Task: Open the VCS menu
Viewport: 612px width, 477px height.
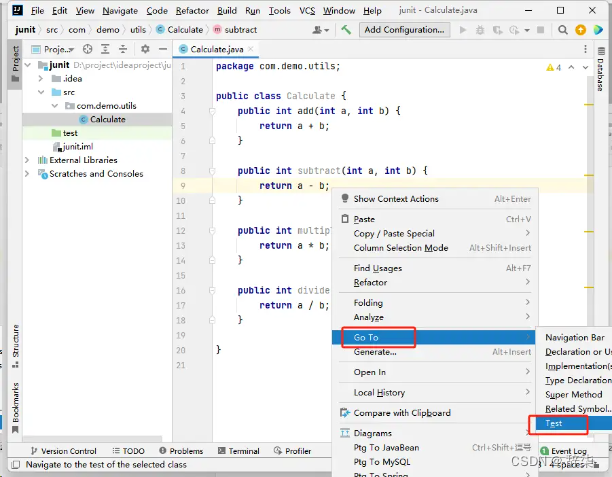Action: tap(307, 11)
